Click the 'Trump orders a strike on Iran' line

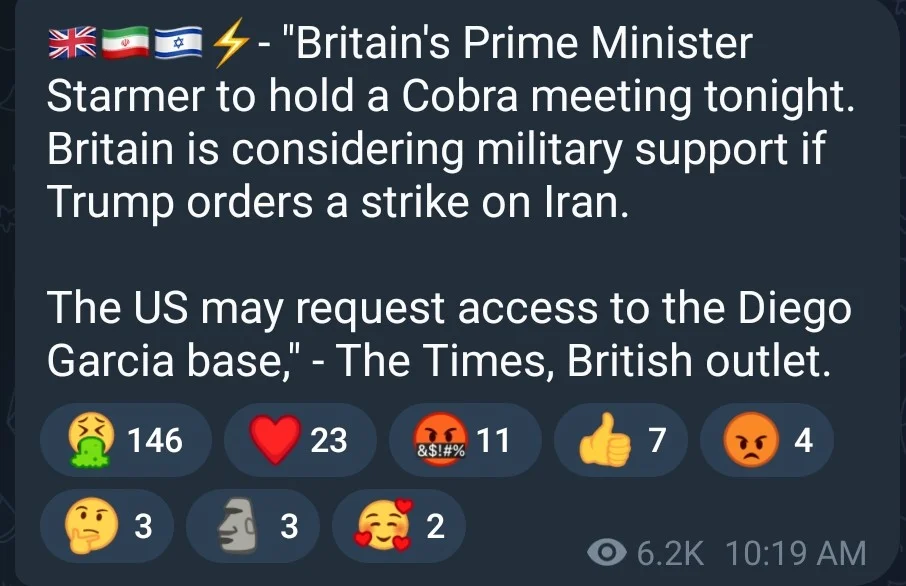coord(337,202)
